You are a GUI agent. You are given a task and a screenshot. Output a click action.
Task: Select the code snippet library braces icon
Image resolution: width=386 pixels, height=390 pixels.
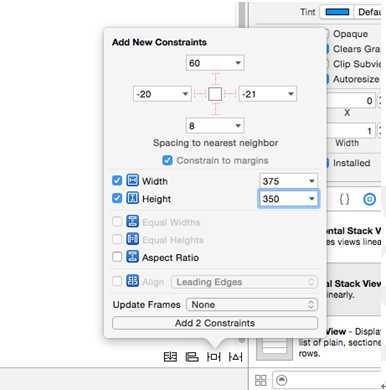(x=344, y=199)
